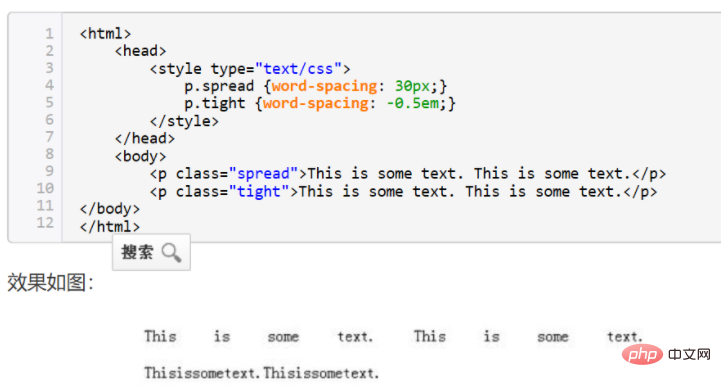Click the opening <html> tag
This screenshot has width=721, height=387.
coord(105,34)
